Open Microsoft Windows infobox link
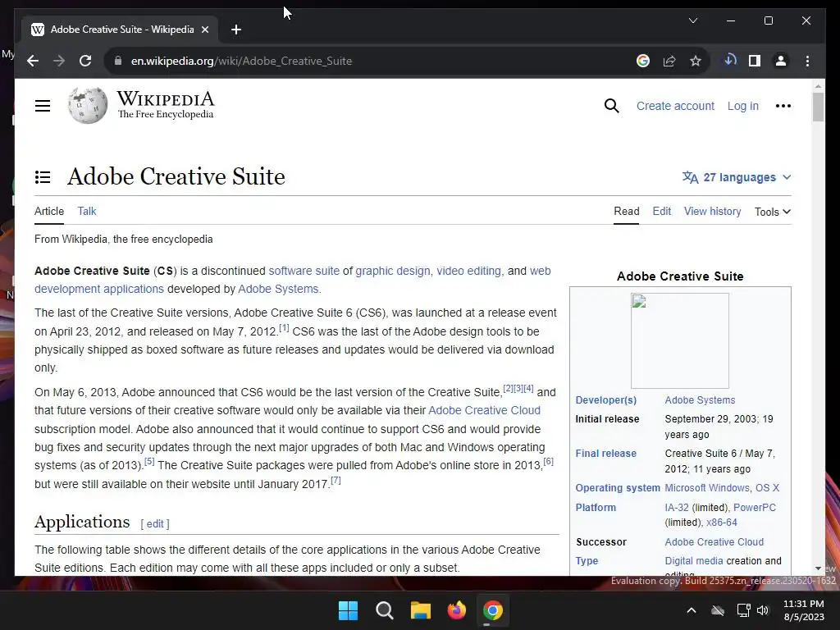The width and height of the screenshot is (840, 630). (707, 488)
